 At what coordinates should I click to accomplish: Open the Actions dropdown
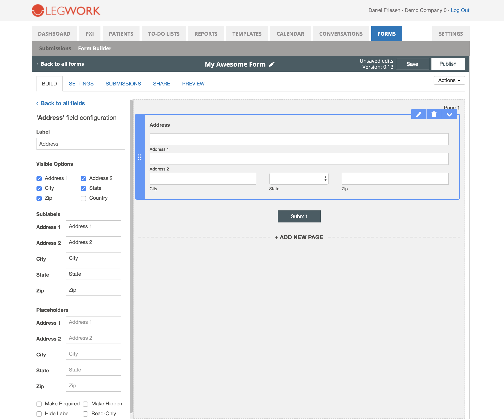pos(449,80)
